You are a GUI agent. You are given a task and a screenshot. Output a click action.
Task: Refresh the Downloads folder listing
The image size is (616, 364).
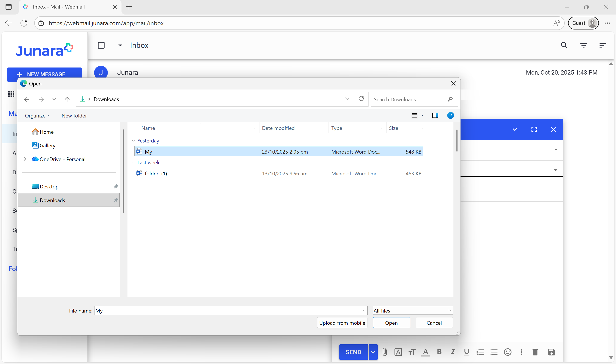[361, 99]
